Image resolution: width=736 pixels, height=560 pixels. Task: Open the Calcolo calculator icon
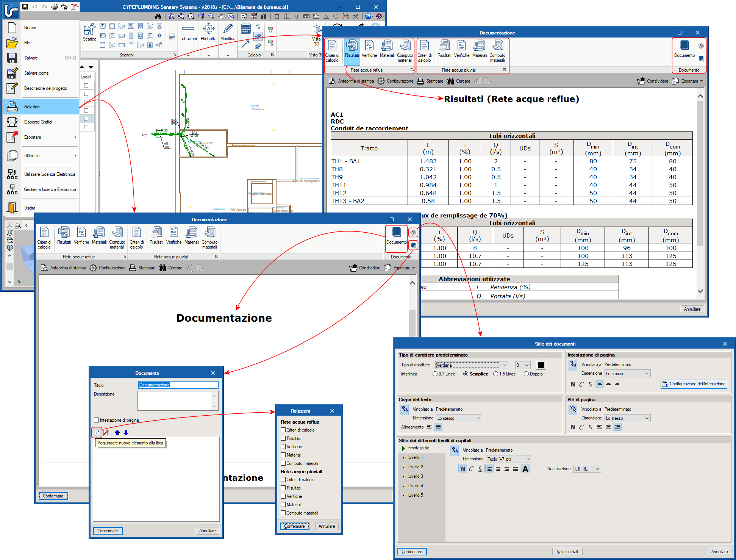245,29
